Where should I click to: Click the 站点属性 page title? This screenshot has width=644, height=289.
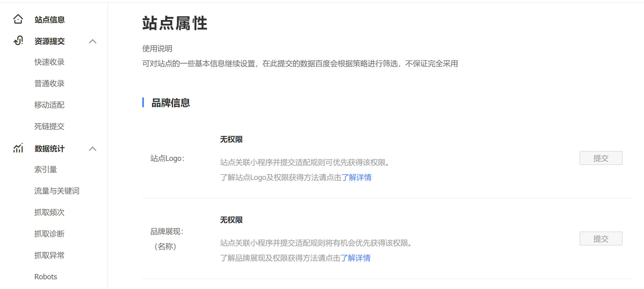pos(175,23)
